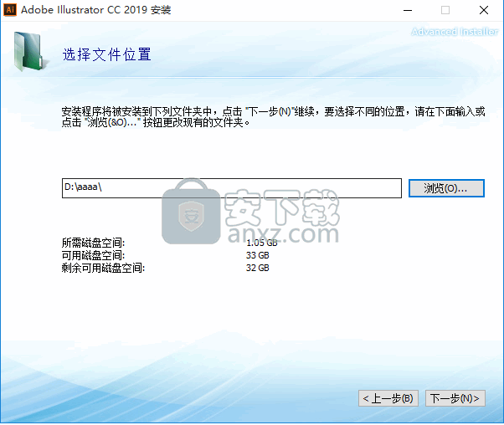This screenshot has width=504, height=425.
Task: Click the 剩余可用磁盘空间 label
Action: pyautogui.click(x=103, y=268)
